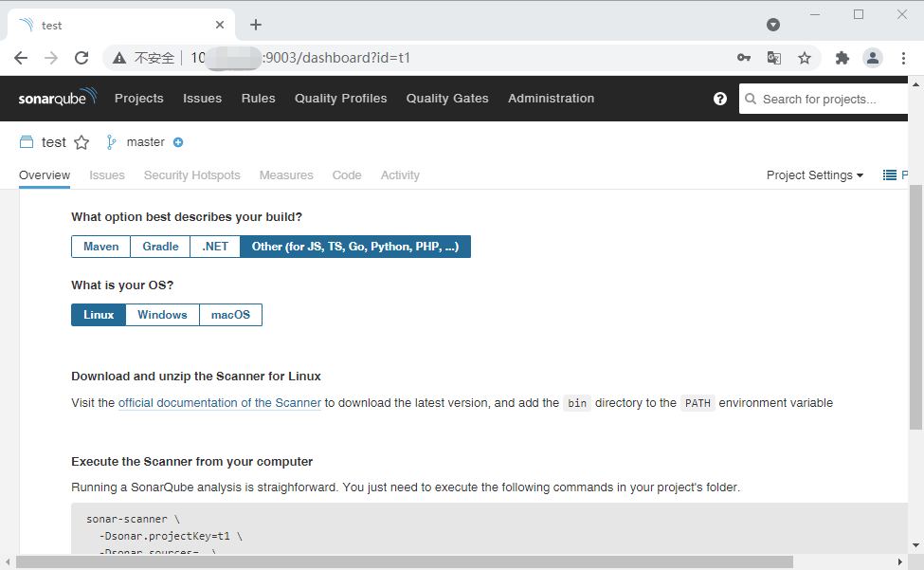Open the help question mark icon
Image resolution: width=924 pixels, height=570 pixels.
(x=720, y=98)
